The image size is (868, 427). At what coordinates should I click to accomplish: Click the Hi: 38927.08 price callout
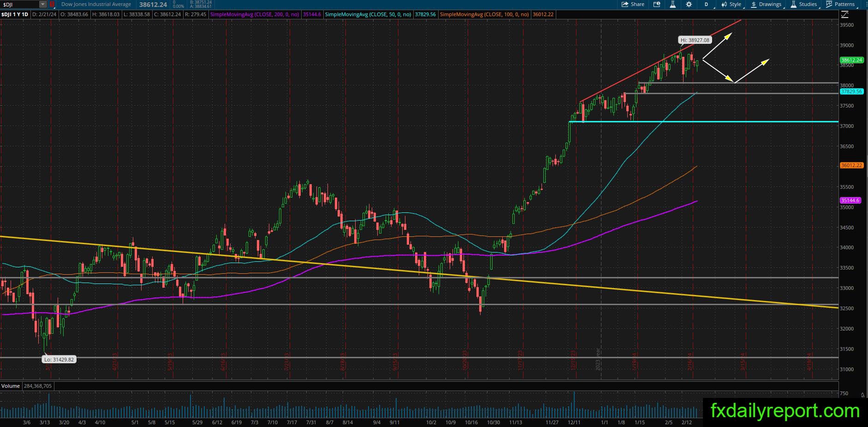point(695,40)
